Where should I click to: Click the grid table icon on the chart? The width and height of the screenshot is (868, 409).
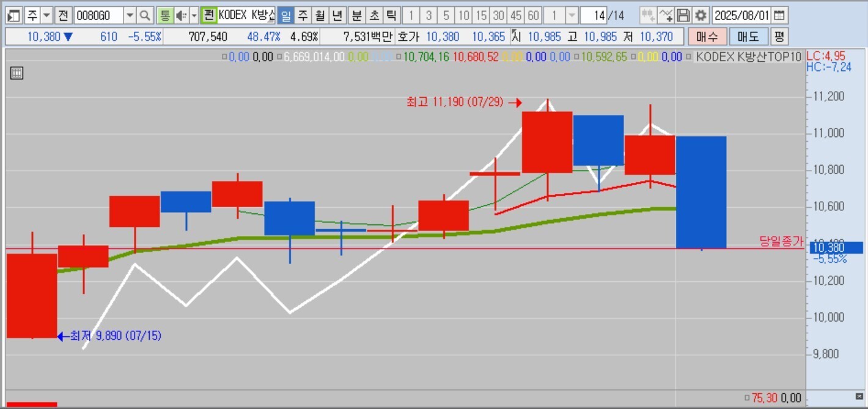[x=17, y=73]
